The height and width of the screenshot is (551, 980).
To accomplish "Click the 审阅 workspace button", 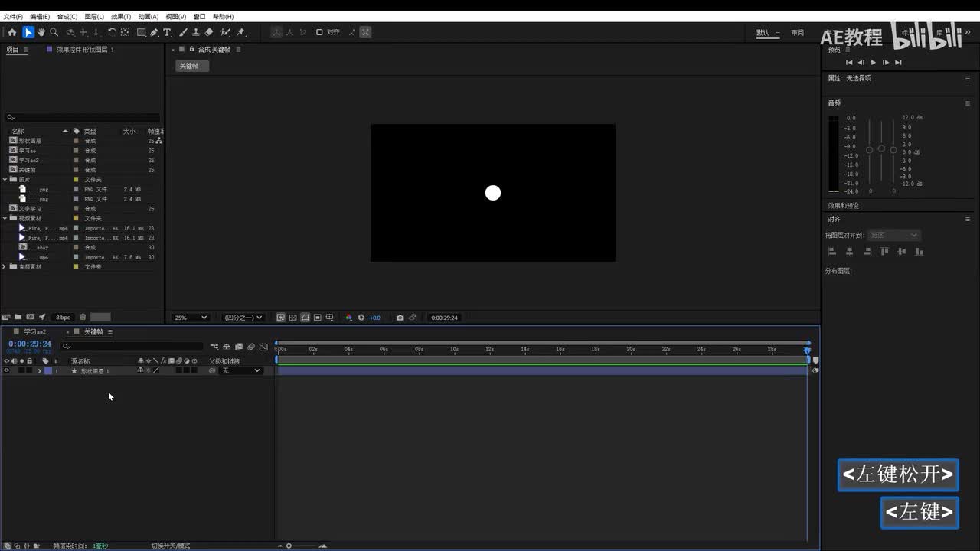I will [797, 33].
